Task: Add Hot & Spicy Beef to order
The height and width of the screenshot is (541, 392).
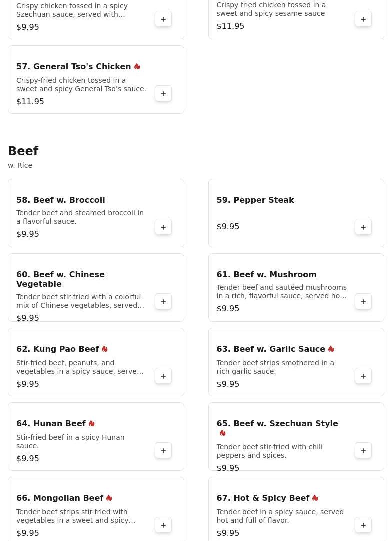Action: click(x=363, y=525)
